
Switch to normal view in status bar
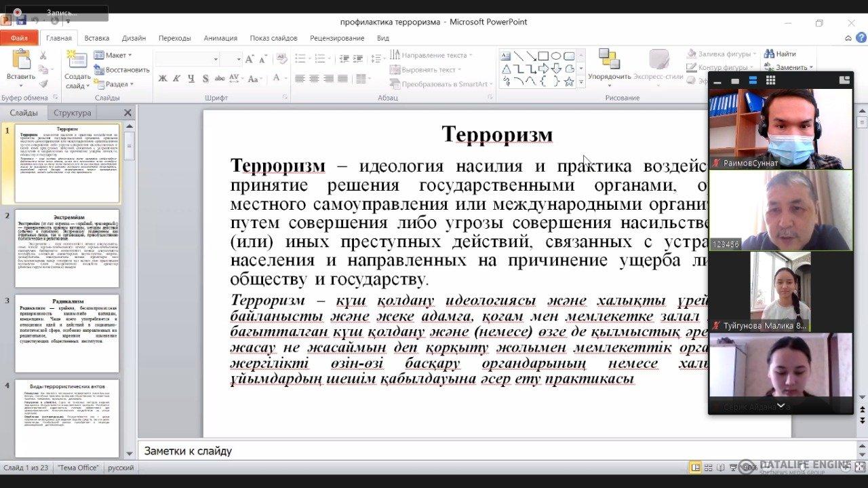pyautogui.click(x=695, y=468)
